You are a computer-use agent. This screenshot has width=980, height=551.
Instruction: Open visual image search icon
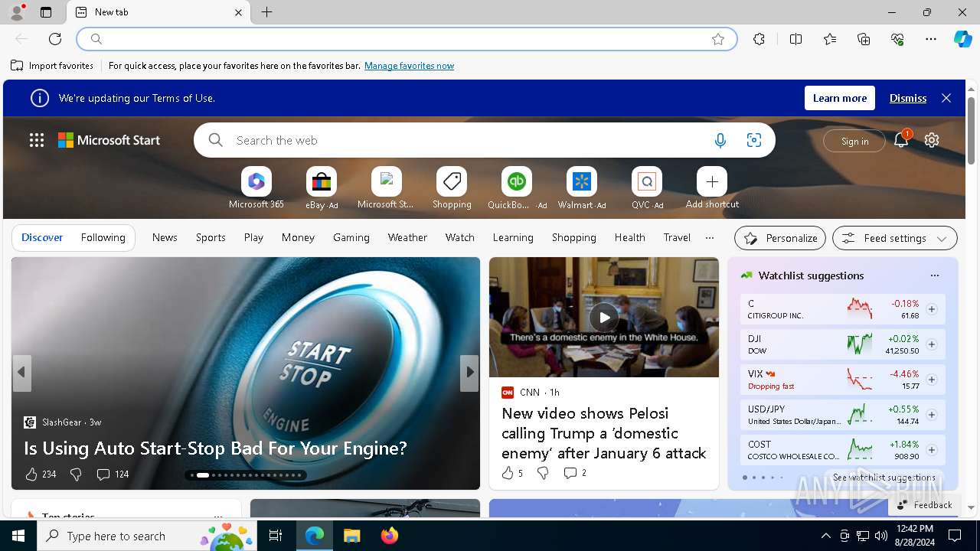click(754, 140)
